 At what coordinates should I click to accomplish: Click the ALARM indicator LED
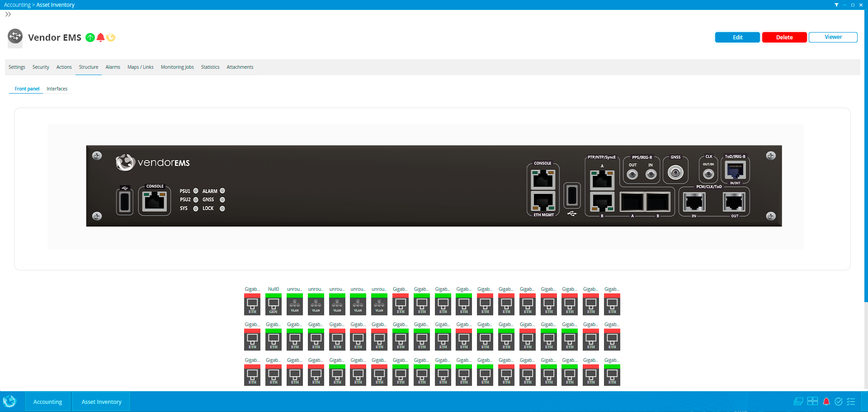click(x=222, y=191)
